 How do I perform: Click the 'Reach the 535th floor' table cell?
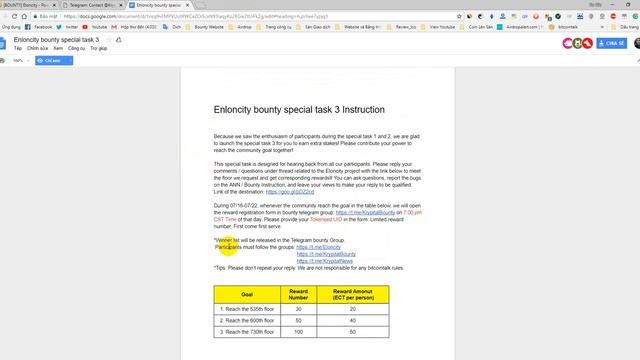pyautogui.click(x=247, y=309)
